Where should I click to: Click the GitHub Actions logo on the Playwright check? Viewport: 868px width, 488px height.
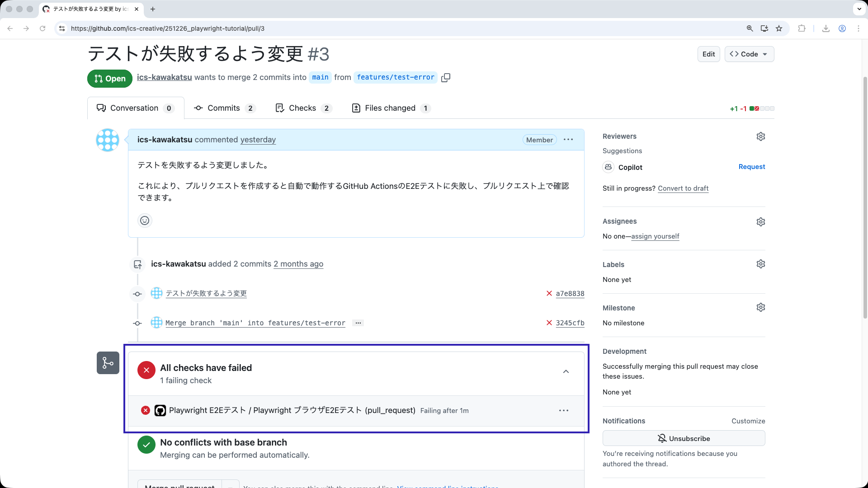click(160, 410)
